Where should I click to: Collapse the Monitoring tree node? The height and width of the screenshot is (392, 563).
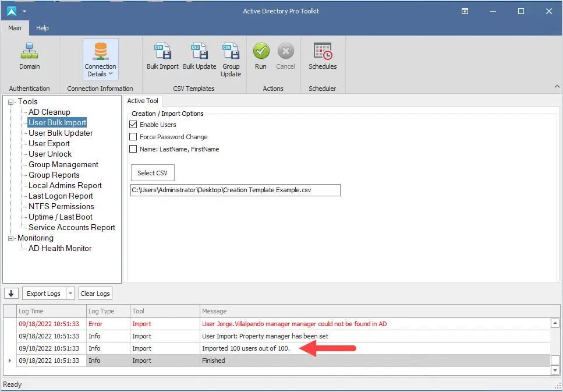[x=11, y=238]
